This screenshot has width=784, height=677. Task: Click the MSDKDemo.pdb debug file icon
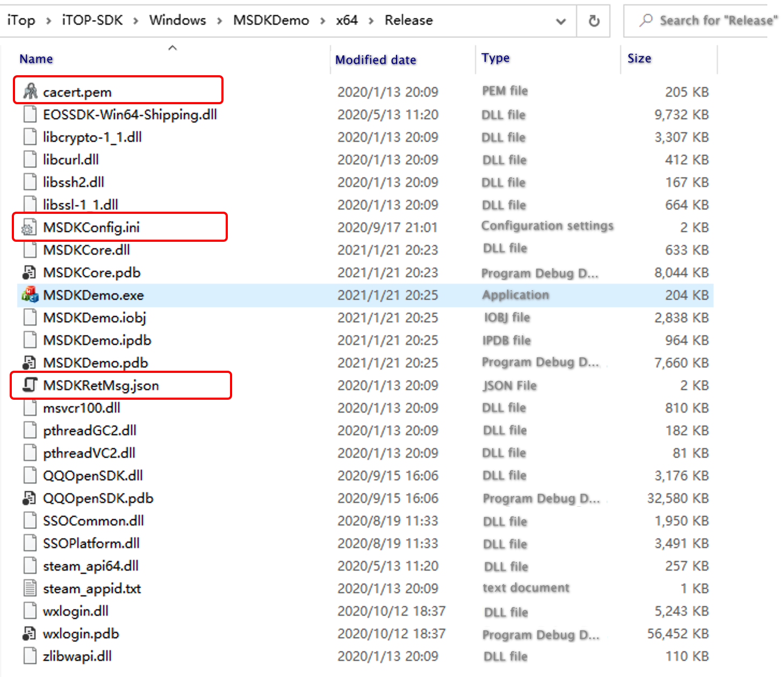29,363
